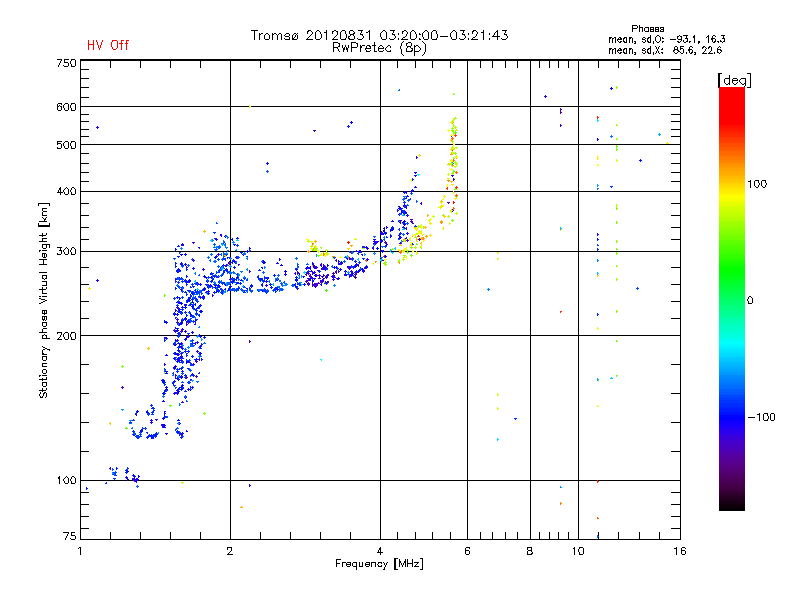
Task: Click the '750' height axis label
Action: tap(66, 63)
